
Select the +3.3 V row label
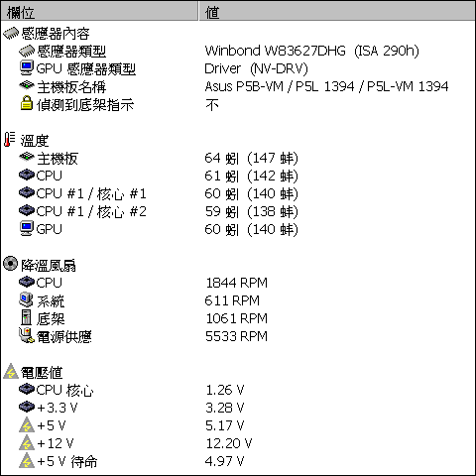[57, 408]
